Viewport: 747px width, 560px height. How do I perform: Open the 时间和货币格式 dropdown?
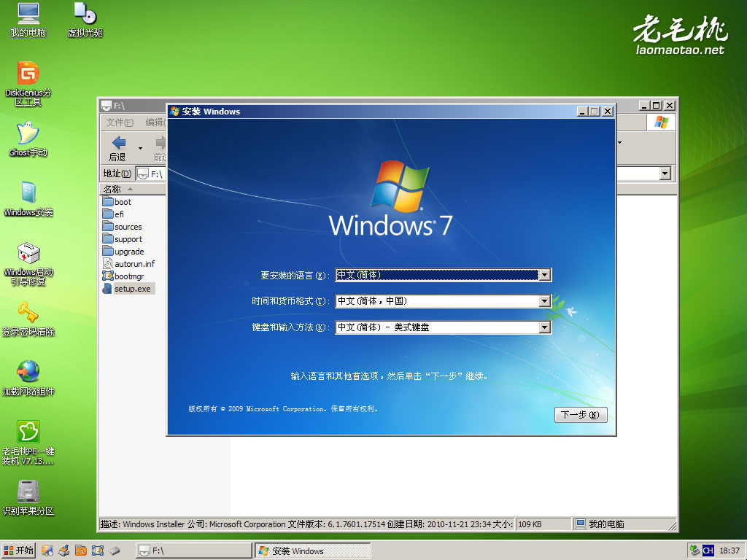(x=544, y=301)
